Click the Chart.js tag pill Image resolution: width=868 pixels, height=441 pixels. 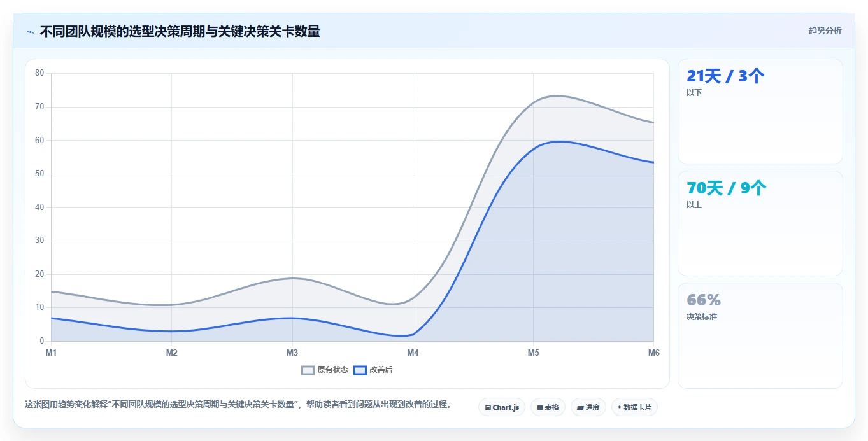(502, 407)
